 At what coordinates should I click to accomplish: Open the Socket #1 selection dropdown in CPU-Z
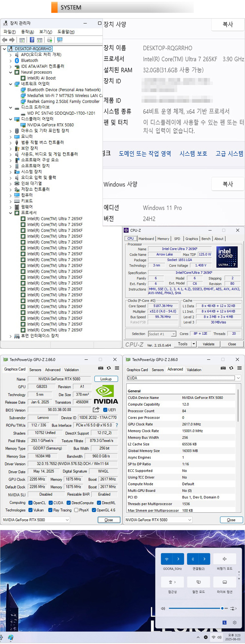pos(173,334)
